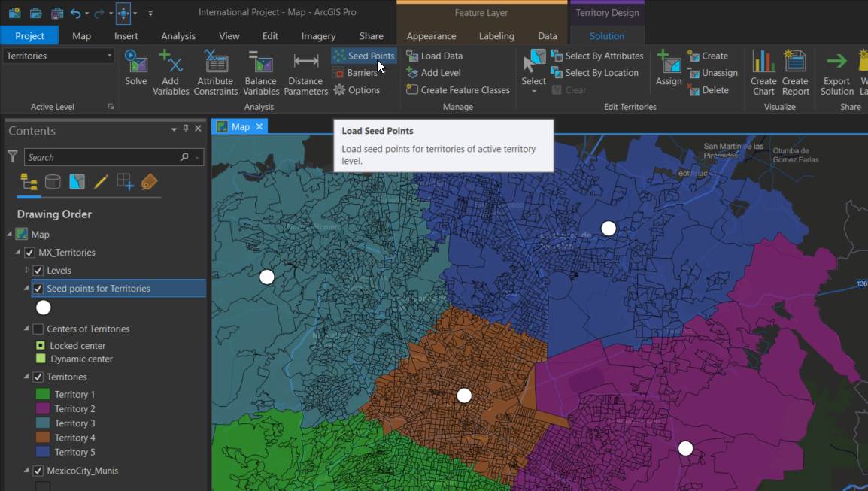Switch to List By Selection view
This screenshot has height=491, width=868.
coord(77,181)
